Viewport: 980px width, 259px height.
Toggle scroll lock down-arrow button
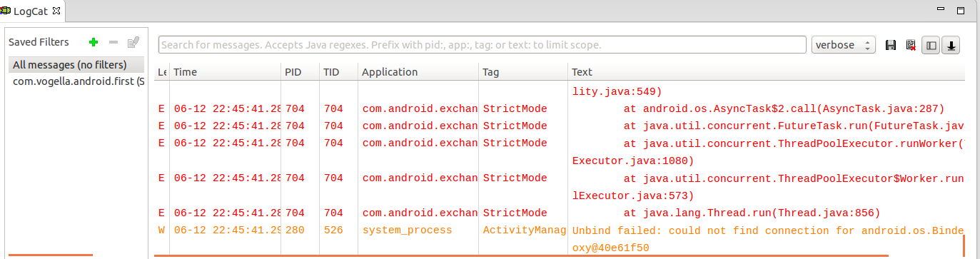click(951, 45)
